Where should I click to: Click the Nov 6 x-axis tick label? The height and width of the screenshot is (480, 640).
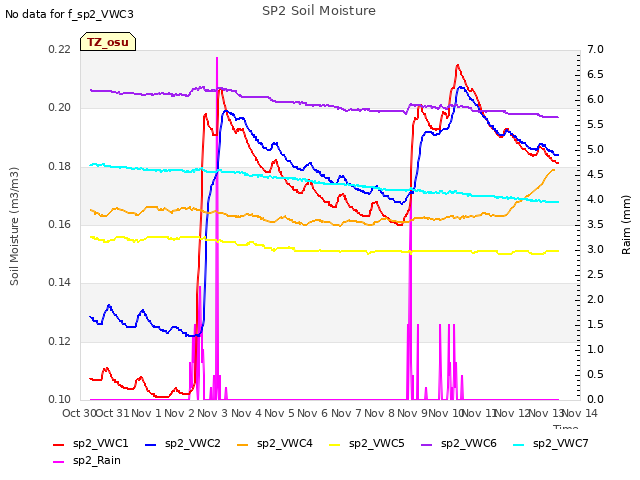coord(312,413)
